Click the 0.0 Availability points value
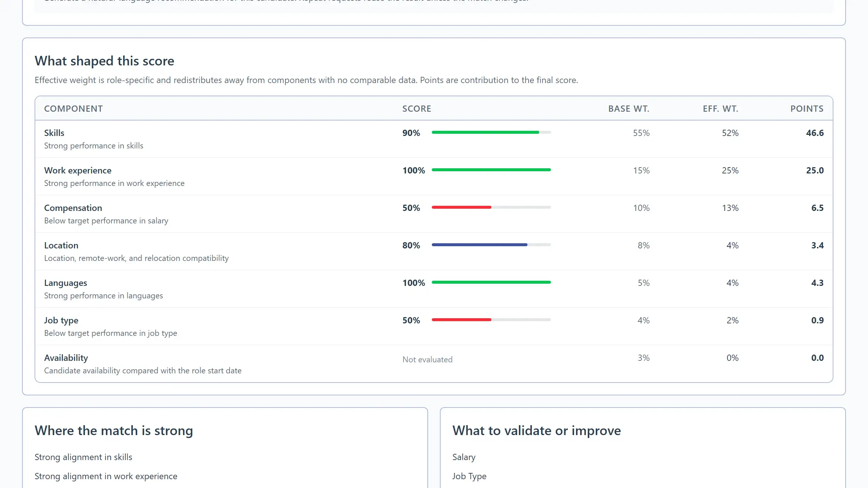The width and height of the screenshot is (868, 488). click(x=817, y=358)
